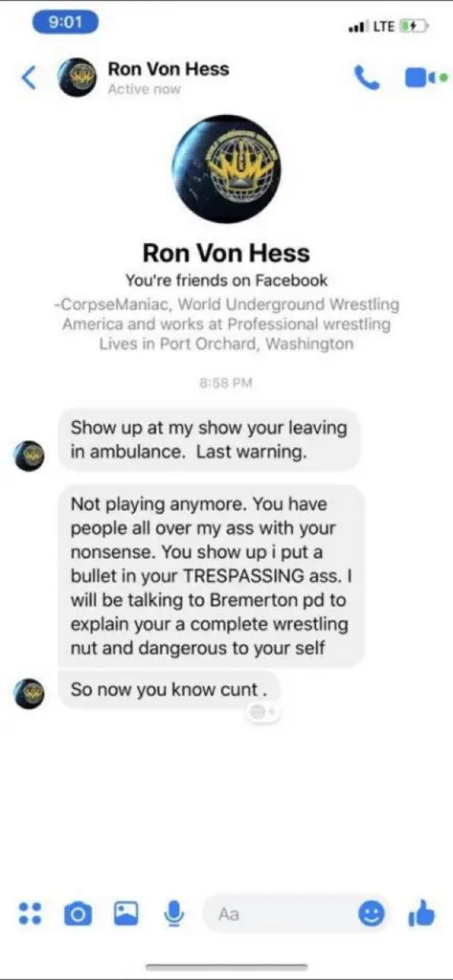The image size is (453, 980).
Task: Select the 'Not playing anymore' message bubble
Action: [x=211, y=575]
